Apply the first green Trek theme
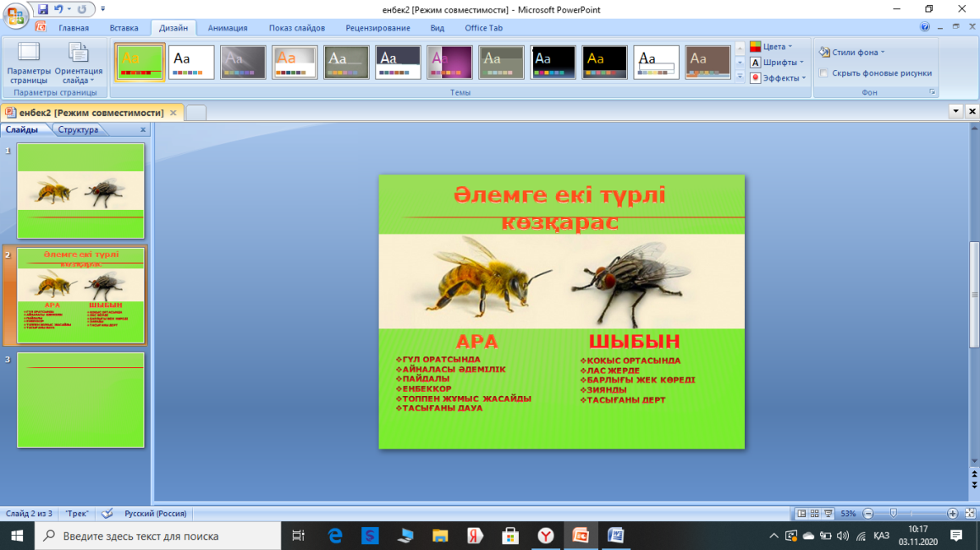980x550 pixels. [x=140, y=62]
